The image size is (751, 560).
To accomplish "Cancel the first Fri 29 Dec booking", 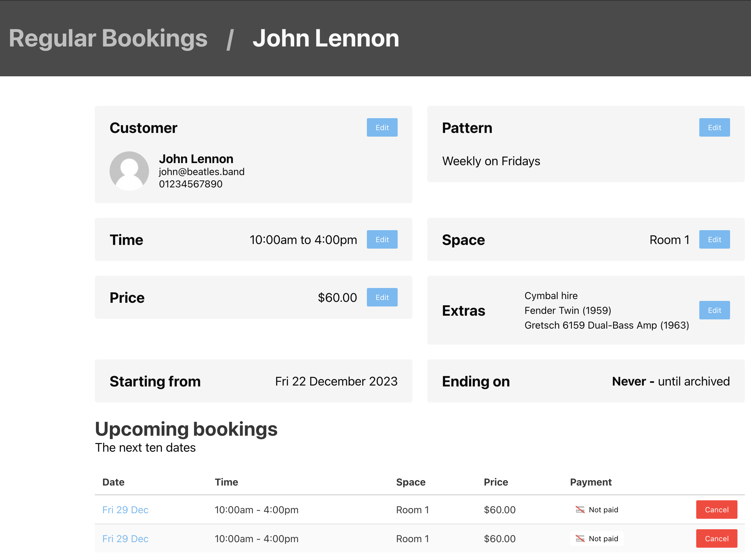I will coord(717,510).
